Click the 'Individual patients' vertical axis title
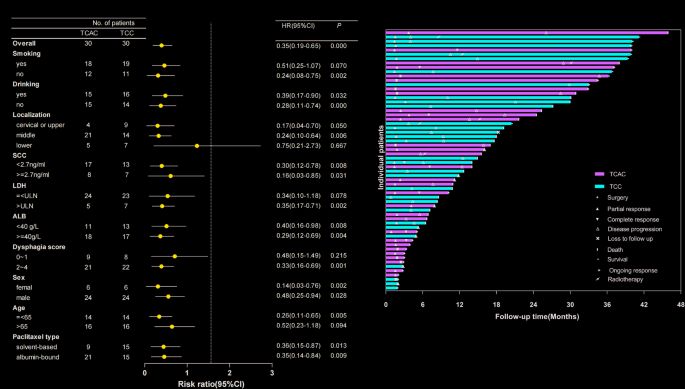Image resolution: width=685 pixels, height=389 pixels. [x=381, y=157]
